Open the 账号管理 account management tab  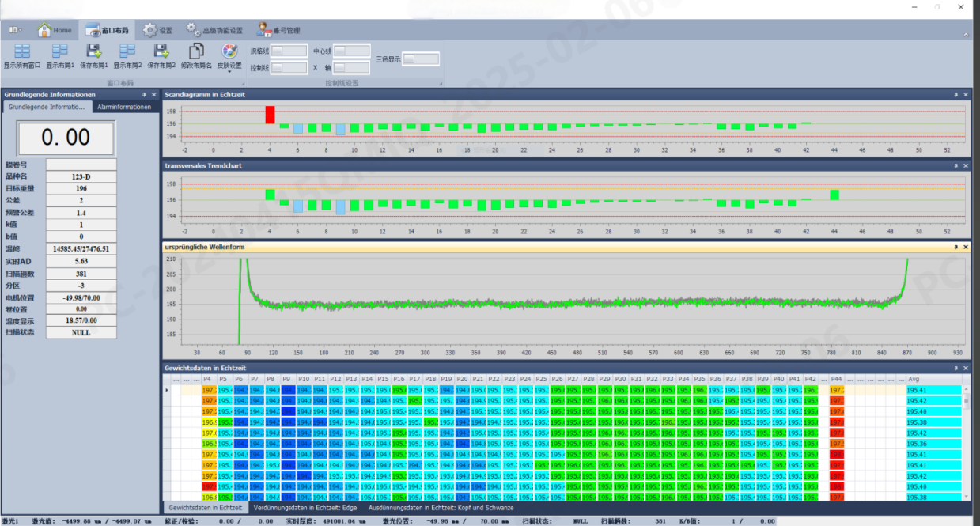(x=278, y=30)
